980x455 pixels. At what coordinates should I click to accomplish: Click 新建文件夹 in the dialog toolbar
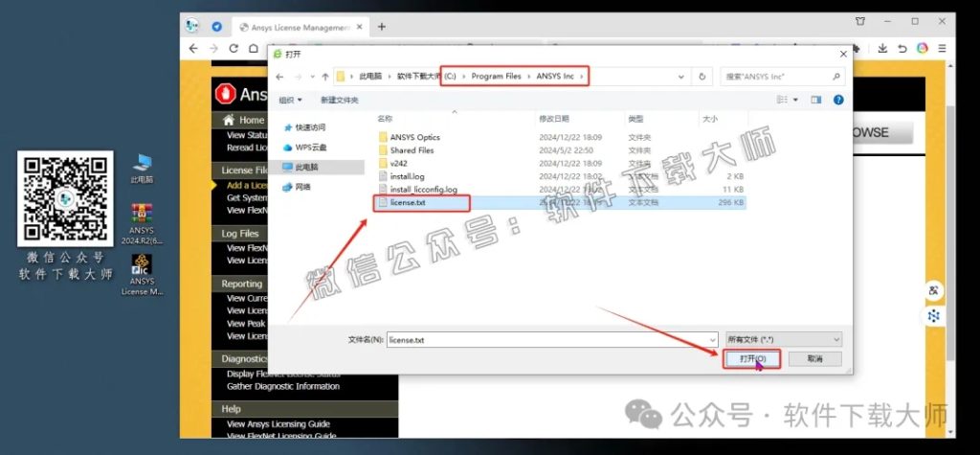pyautogui.click(x=340, y=101)
